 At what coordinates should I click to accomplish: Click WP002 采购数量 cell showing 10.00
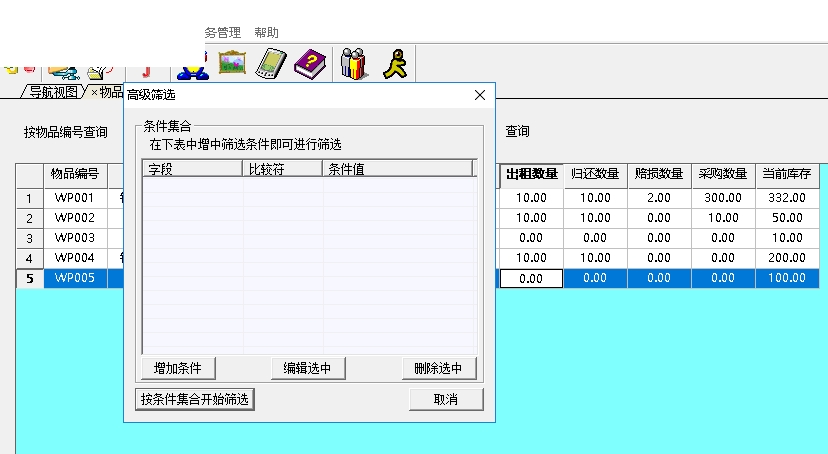click(723, 218)
